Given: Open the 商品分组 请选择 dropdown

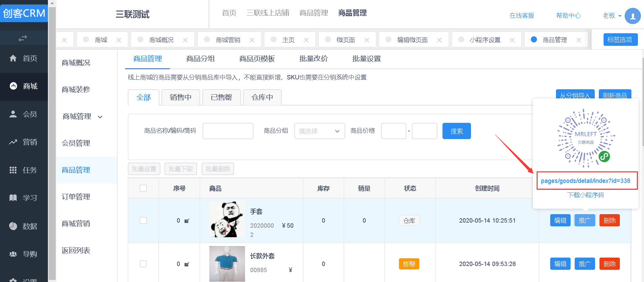Looking at the screenshot, I should (319, 131).
